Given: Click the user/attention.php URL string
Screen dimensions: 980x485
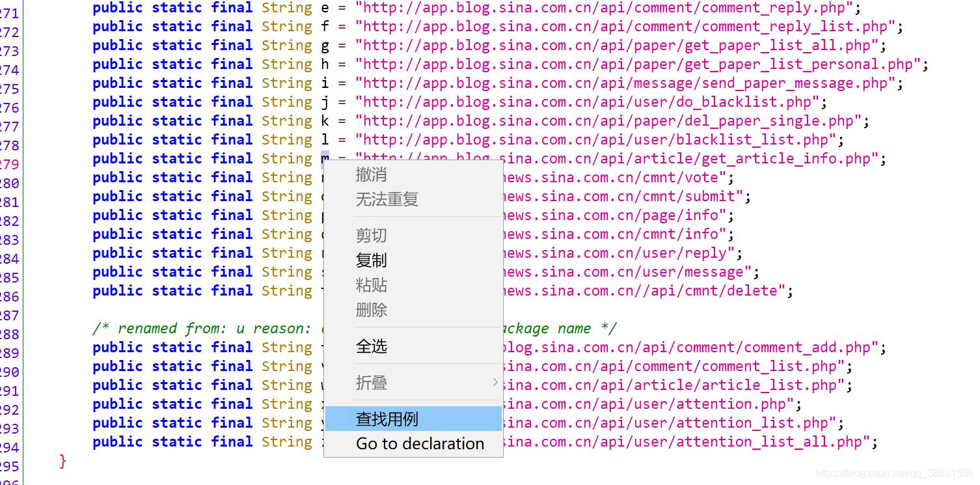Looking at the screenshot, I should point(649,405).
